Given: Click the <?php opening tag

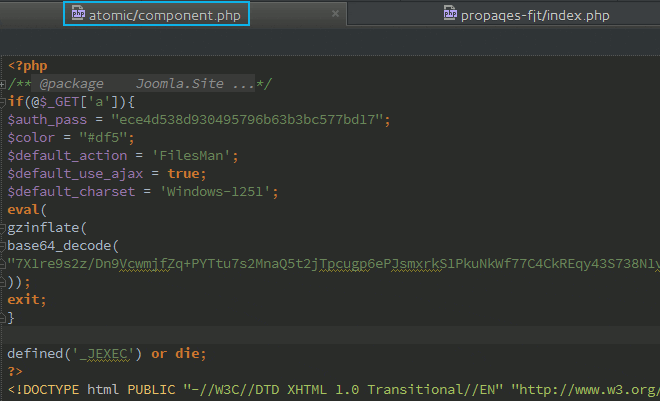Looking at the screenshot, I should click(27, 66).
